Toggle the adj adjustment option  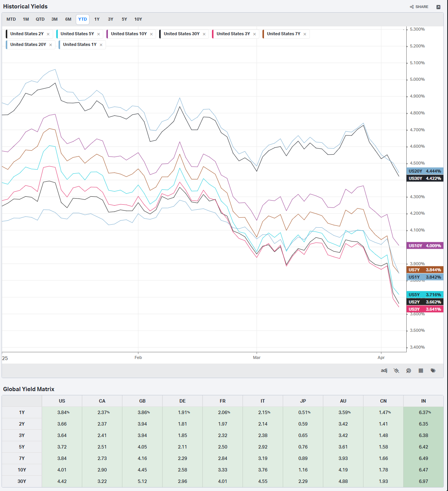click(384, 370)
